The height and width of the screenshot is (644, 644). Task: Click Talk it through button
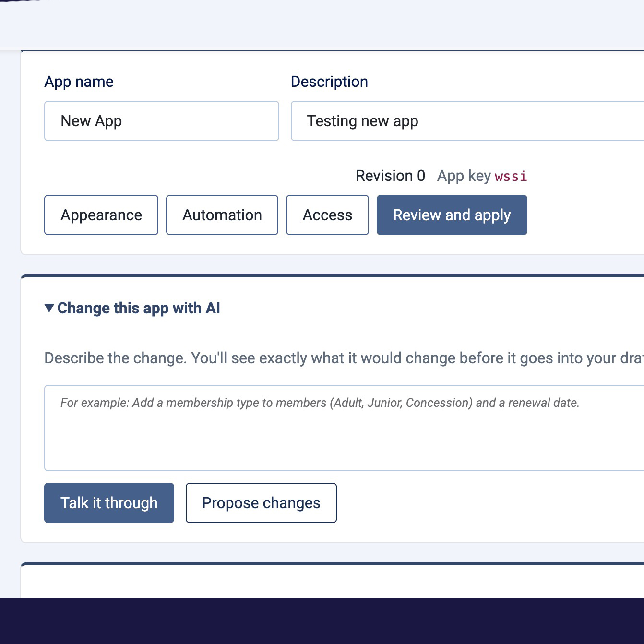[x=109, y=503]
